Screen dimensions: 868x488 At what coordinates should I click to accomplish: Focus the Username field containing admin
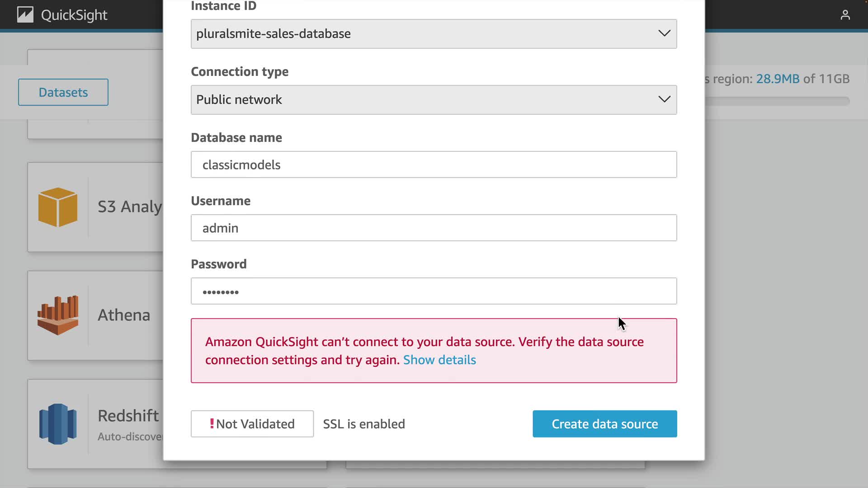[x=434, y=228]
